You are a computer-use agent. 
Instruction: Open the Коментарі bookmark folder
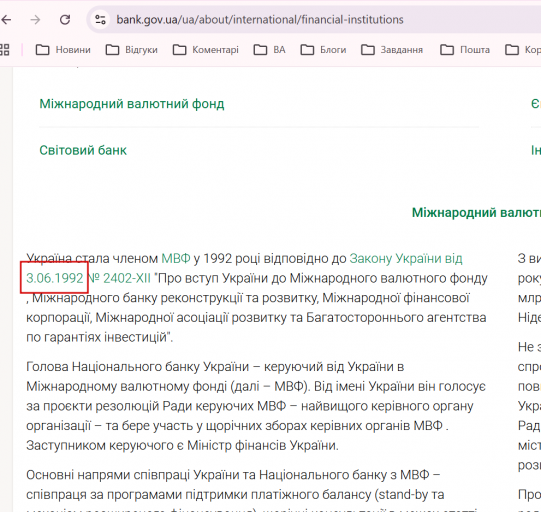click(x=206, y=50)
